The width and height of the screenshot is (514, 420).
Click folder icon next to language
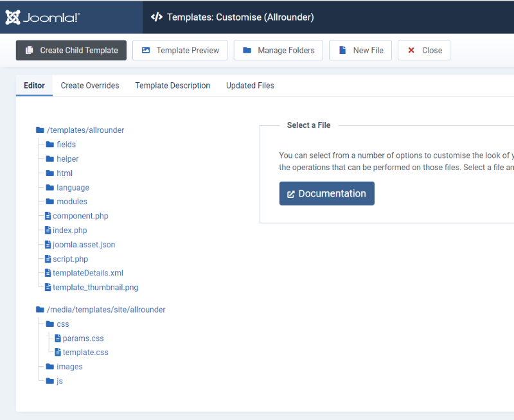50,188
